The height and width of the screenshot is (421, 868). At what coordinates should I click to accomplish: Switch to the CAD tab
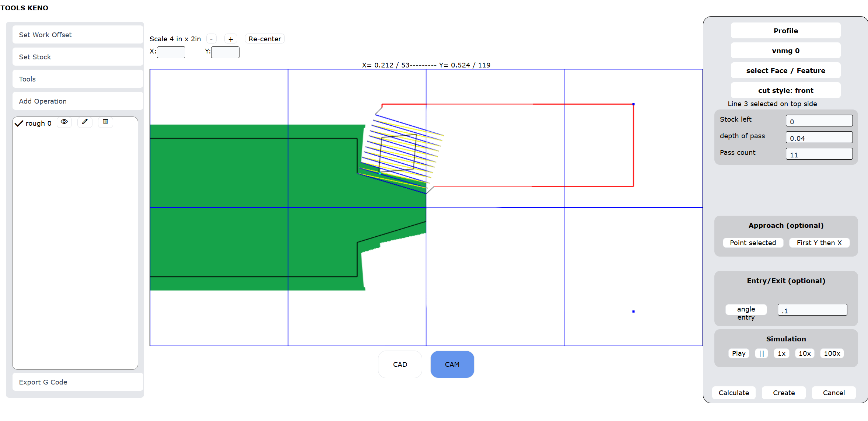pos(400,364)
